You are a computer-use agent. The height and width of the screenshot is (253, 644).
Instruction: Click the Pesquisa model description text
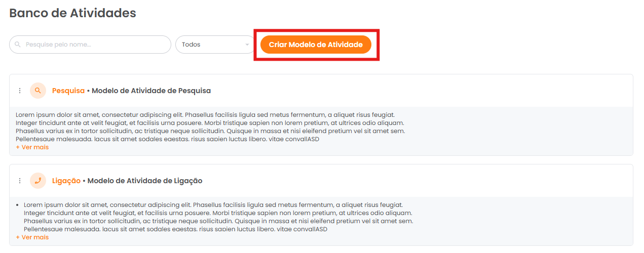coord(210,126)
